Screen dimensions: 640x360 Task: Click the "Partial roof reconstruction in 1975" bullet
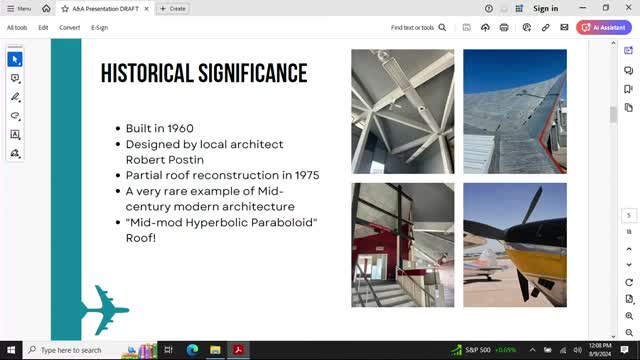point(222,176)
